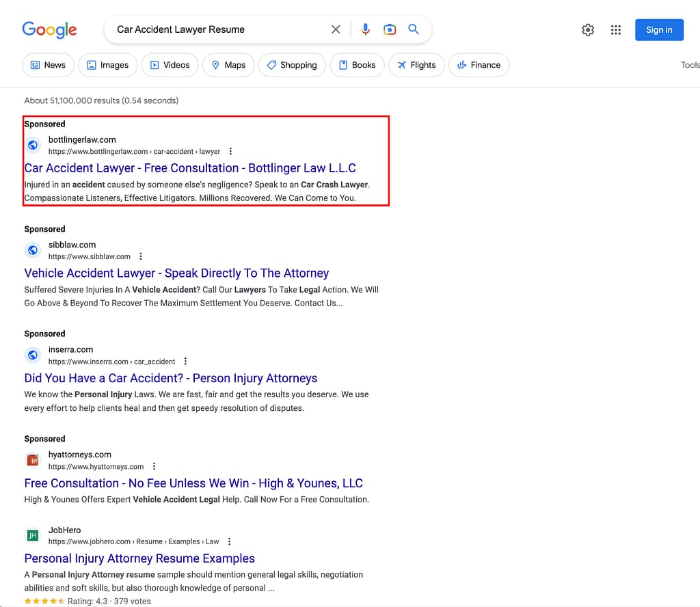Open Free Consultation - No Fee Unless We Win
This screenshot has width=700, height=607.
[x=193, y=483]
